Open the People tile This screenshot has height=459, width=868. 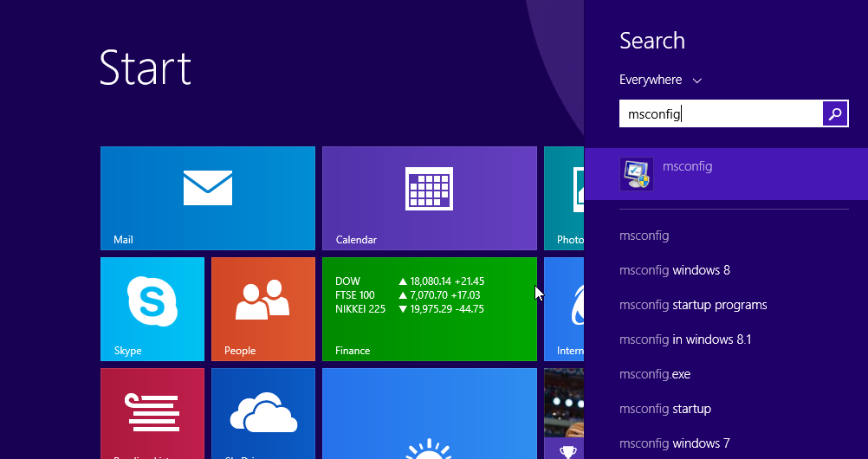tap(263, 309)
